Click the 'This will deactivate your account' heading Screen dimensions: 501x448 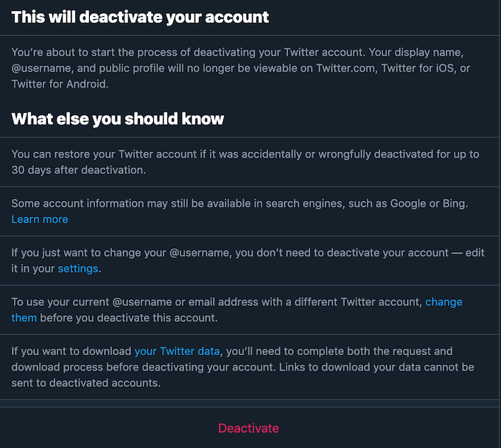point(140,17)
